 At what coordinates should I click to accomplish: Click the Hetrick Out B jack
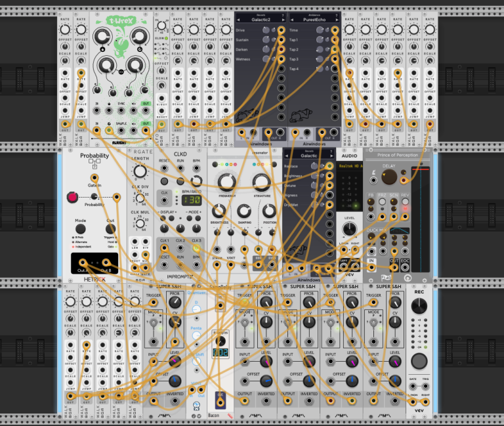point(106,263)
